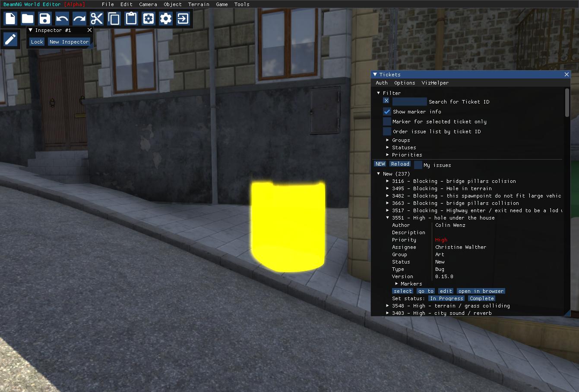Open the Auth menu in Tickets
This screenshot has width=579, height=392.
point(382,83)
